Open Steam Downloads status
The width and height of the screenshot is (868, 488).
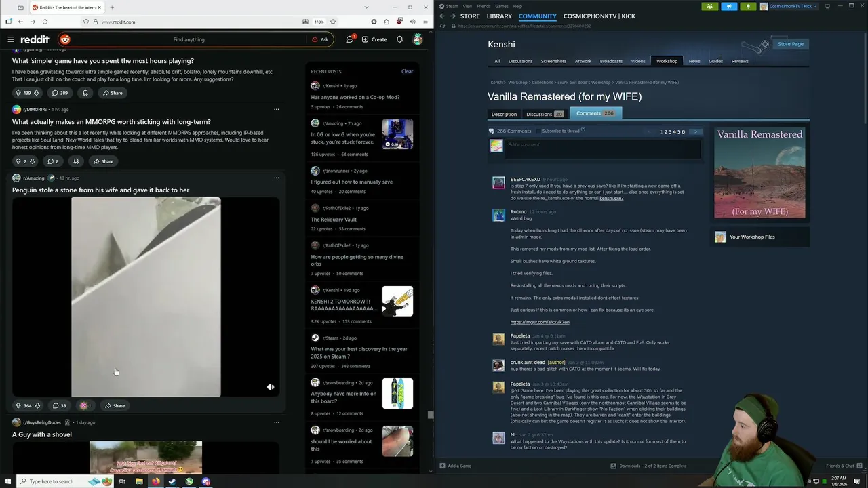(648, 466)
